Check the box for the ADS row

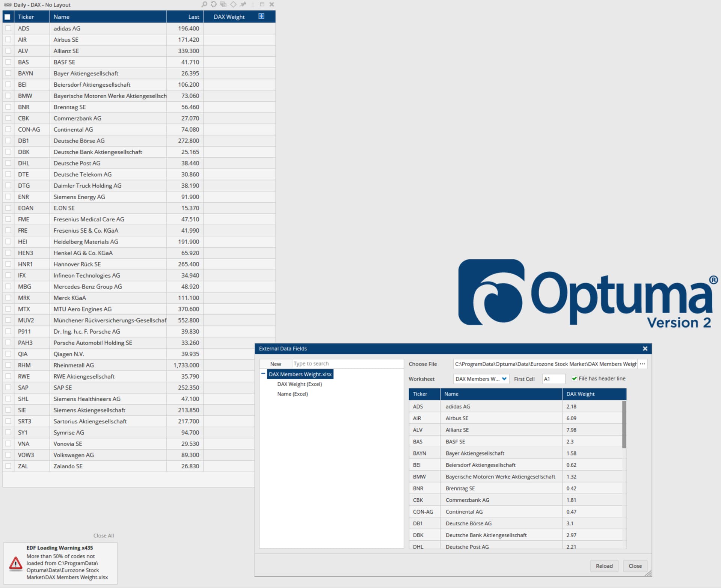click(8, 28)
